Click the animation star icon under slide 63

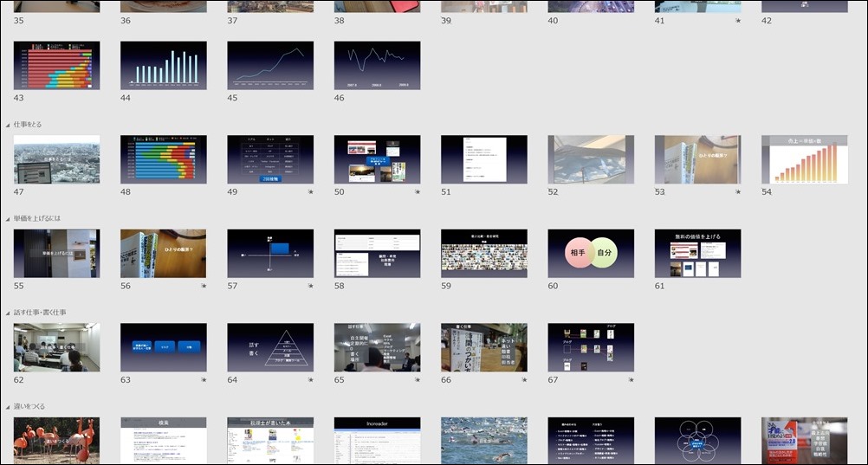(204, 380)
